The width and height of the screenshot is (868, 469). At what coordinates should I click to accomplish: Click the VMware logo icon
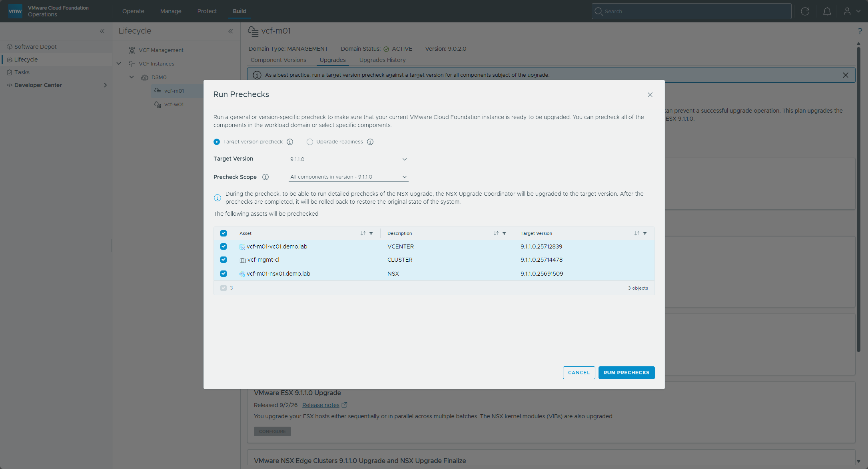tap(15, 11)
